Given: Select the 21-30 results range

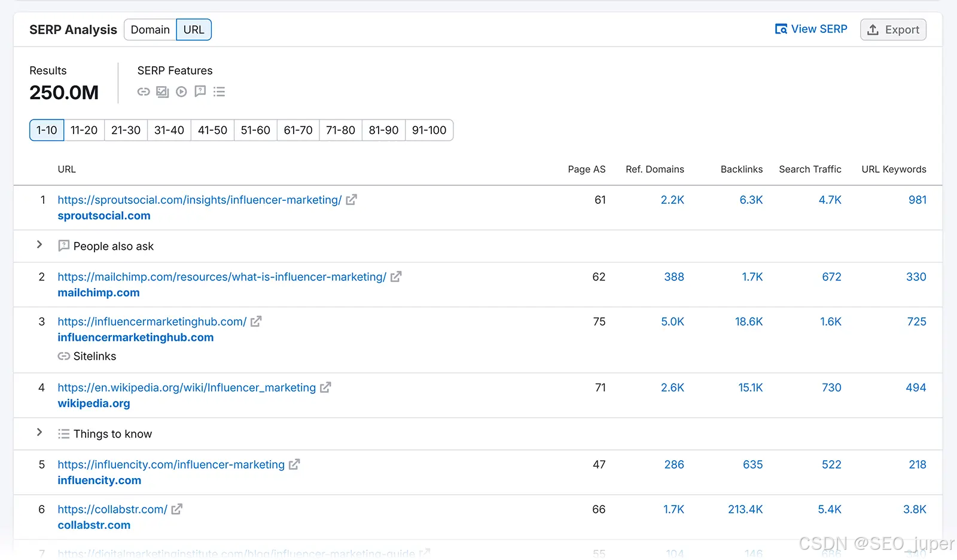Looking at the screenshot, I should coord(126,130).
